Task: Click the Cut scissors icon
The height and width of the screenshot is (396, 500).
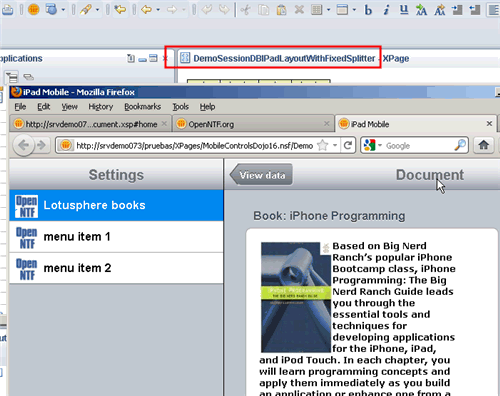Action: click(246, 10)
